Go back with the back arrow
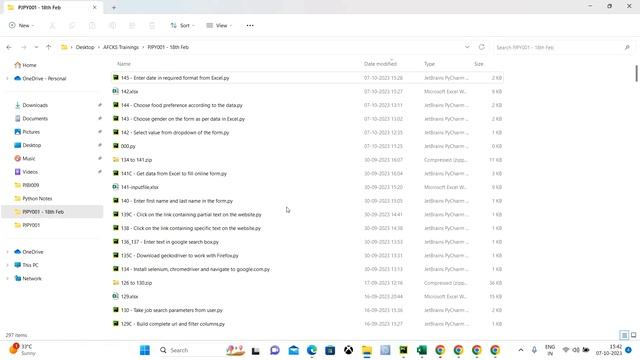640x360 pixels. tap(9, 47)
